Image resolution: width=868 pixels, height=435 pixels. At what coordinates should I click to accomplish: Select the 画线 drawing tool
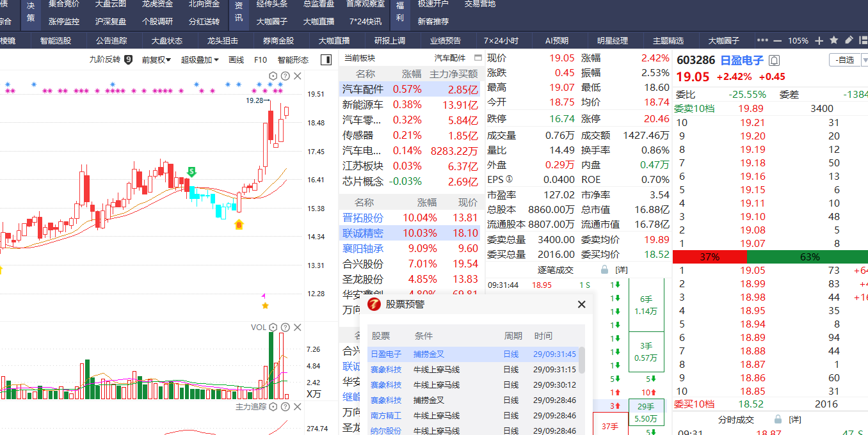[x=236, y=60]
